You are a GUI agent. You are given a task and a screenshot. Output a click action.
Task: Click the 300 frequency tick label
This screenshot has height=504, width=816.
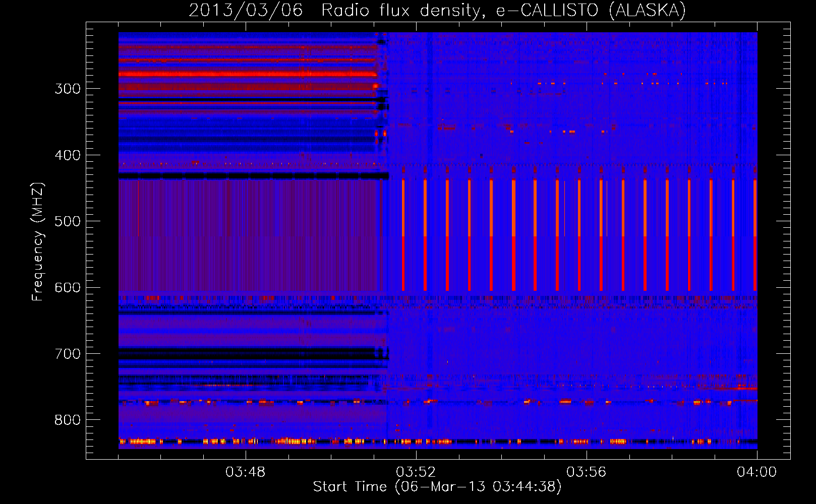68,89
